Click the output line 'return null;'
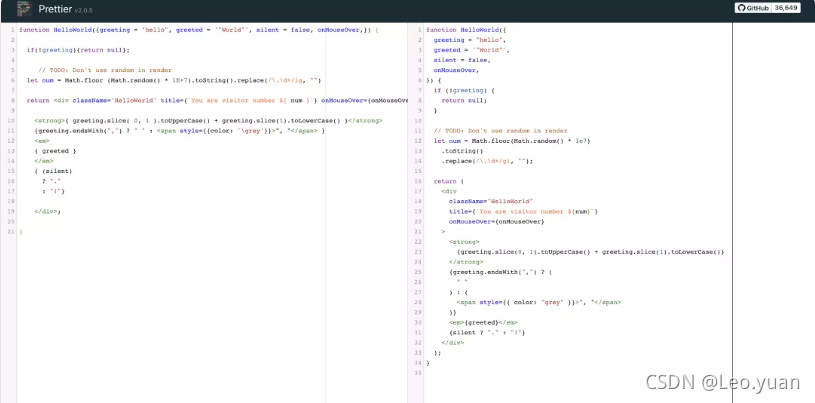Image resolution: width=815 pixels, height=403 pixels. click(464, 100)
